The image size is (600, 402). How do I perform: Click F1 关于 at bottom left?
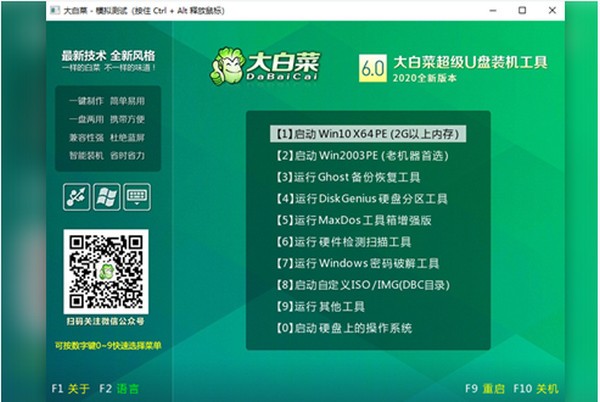coord(70,389)
